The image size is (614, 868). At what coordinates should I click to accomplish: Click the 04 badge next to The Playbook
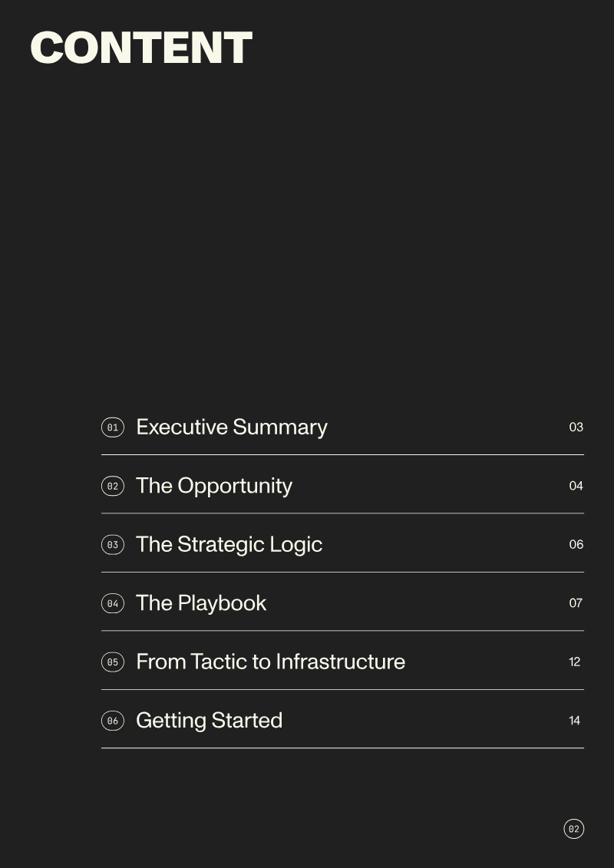(112, 603)
